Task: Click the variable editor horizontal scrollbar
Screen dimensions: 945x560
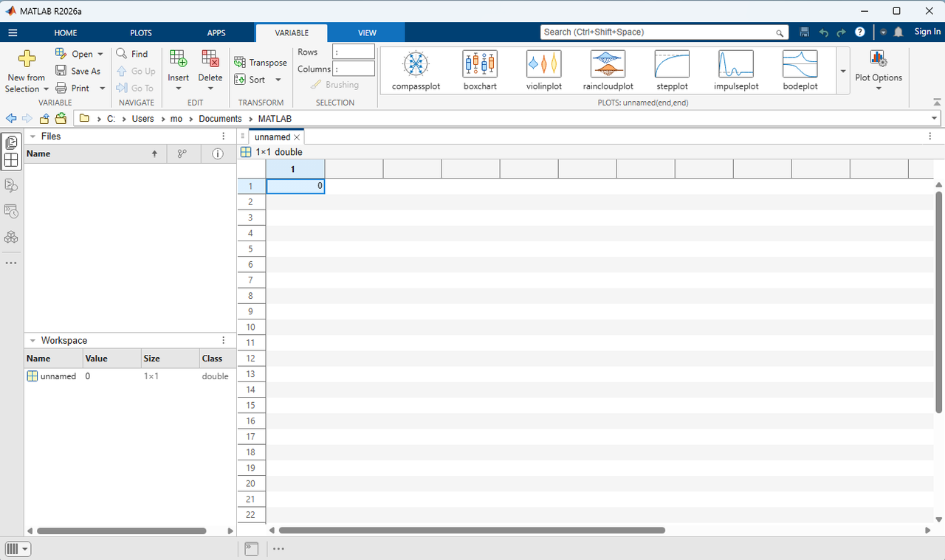Action: click(472, 530)
